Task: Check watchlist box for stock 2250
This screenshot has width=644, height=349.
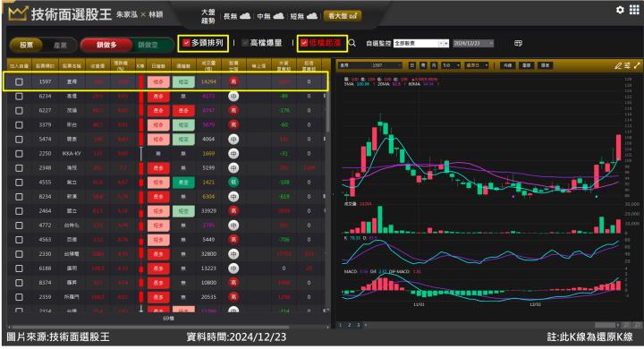Action: (x=19, y=153)
